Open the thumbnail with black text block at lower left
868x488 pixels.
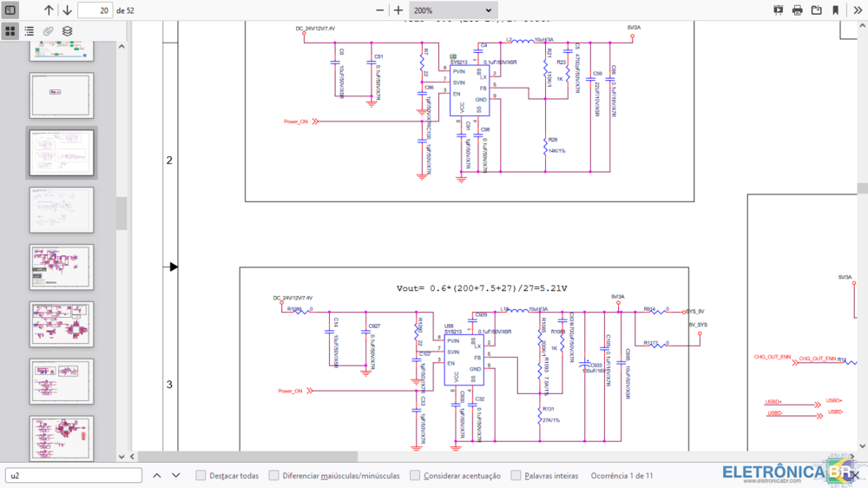click(62, 267)
